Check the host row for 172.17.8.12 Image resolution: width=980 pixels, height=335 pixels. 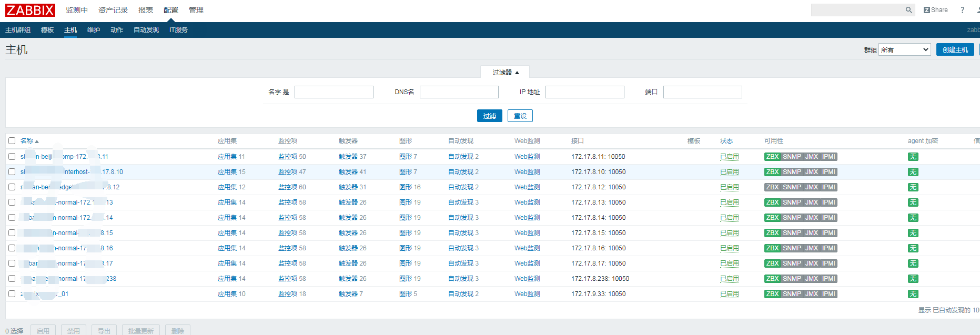click(x=12, y=187)
